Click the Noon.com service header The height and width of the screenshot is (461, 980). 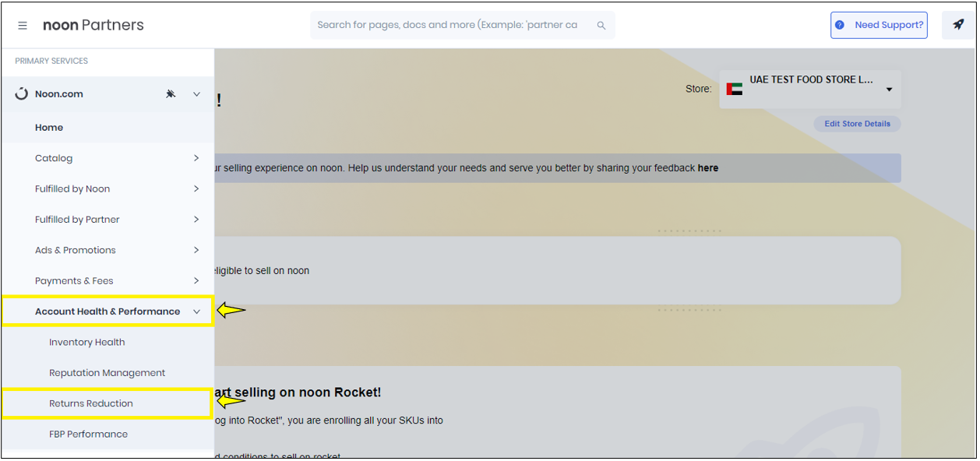(x=108, y=94)
